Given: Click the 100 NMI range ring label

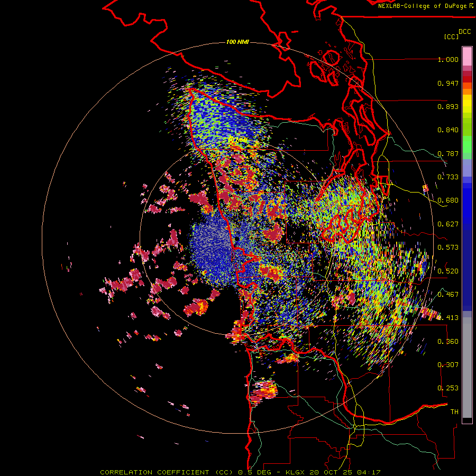Looking at the screenshot, I should click(x=237, y=42).
